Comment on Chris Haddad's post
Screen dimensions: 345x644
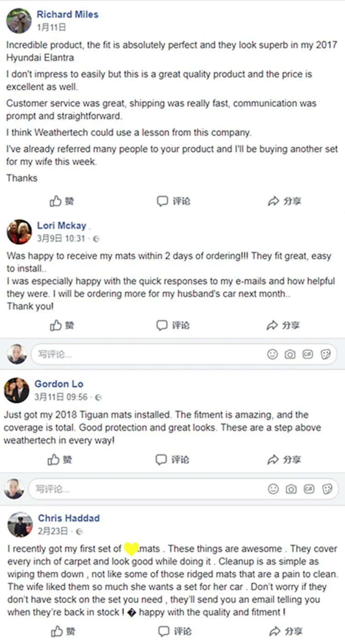point(174,631)
